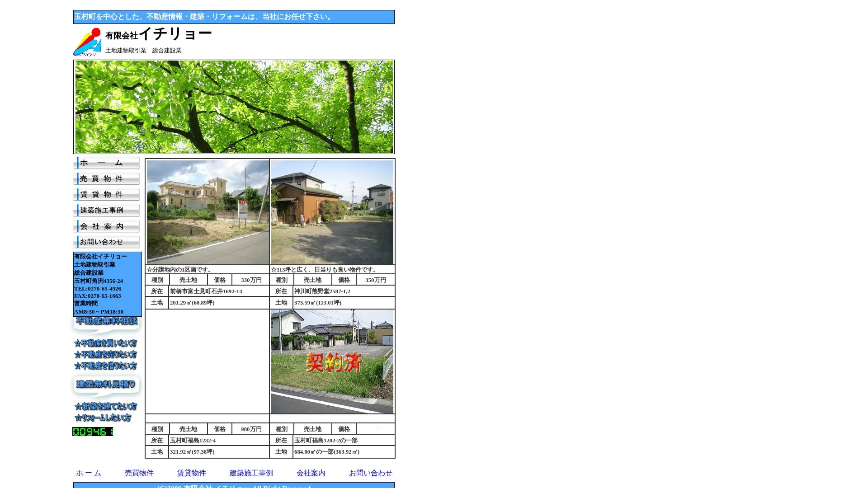Follow the 売買物件 footer link
This screenshot has height=488, width=868.
tap(139, 473)
